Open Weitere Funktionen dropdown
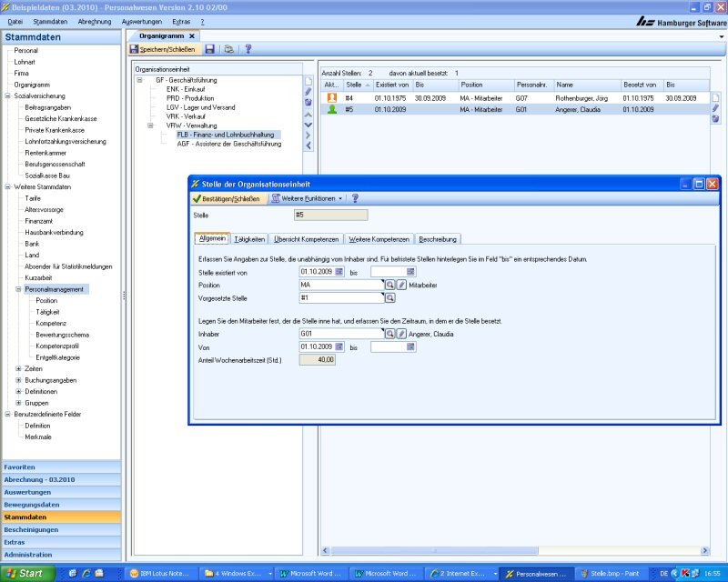 pyautogui.click(x=308, y=198)
